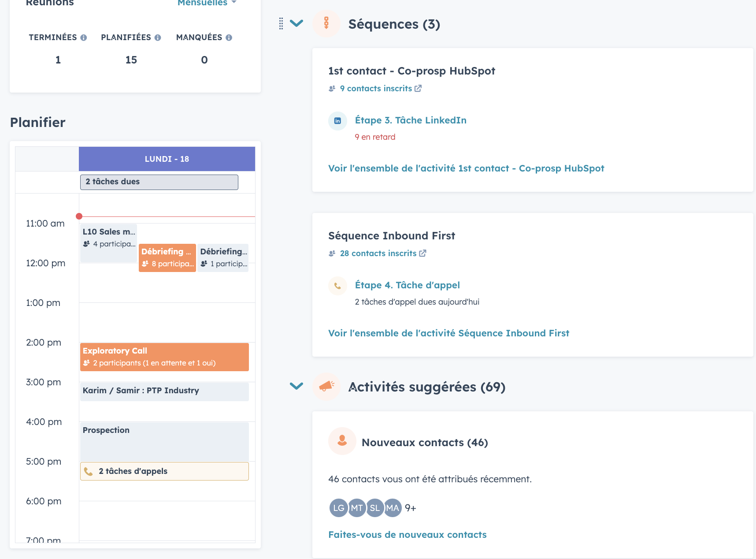
Task: Select the LUNDI - 18 day header
Action: [167, 159]
